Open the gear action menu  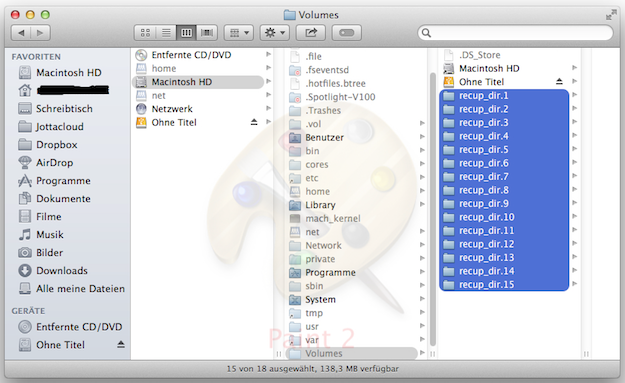pyautogui.click(x=275, y=33)
